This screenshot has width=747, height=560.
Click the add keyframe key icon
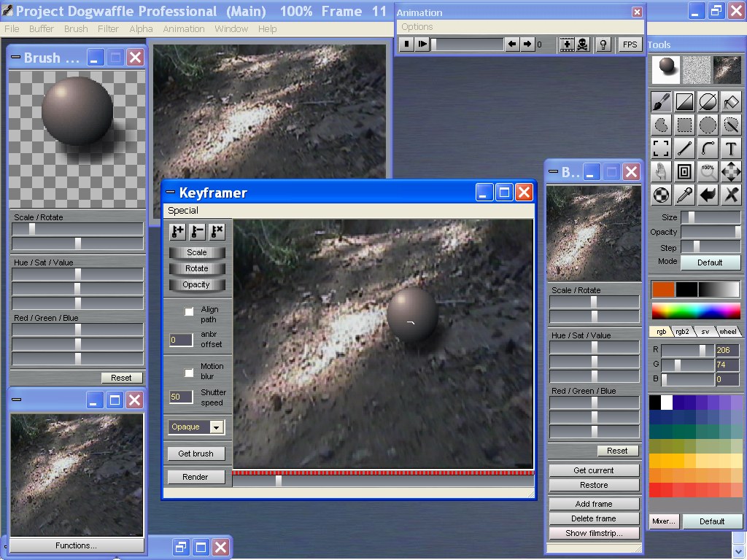click(177, 232)
